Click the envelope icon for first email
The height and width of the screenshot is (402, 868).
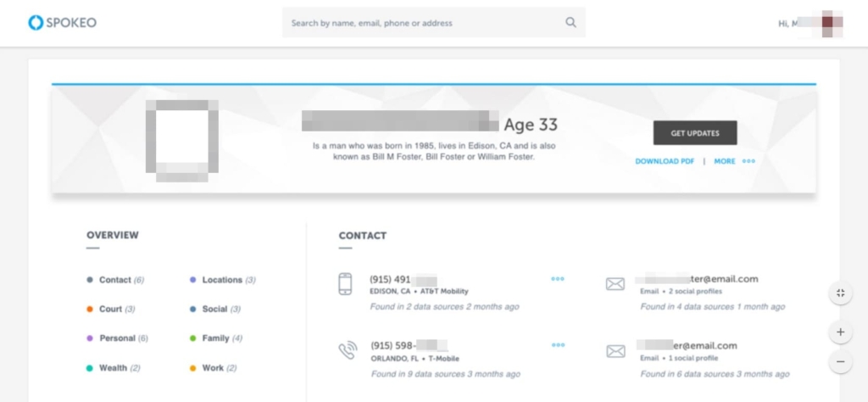click(615, 284)
